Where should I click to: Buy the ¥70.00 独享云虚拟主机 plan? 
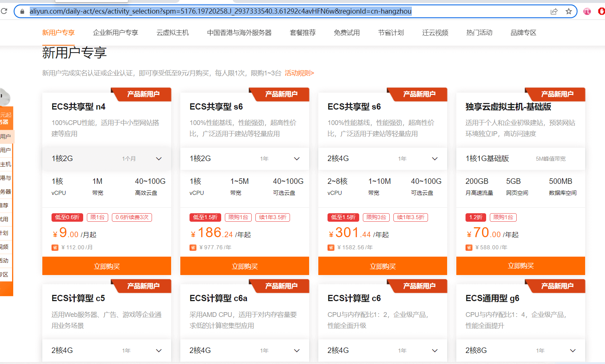(x=521, y=266)
